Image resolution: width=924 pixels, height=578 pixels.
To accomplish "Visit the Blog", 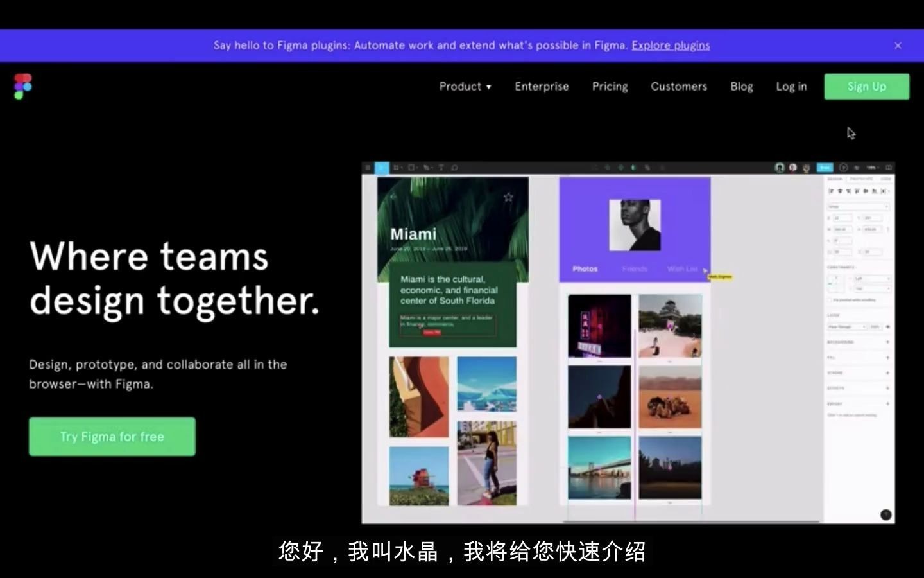I will [742, 87].
